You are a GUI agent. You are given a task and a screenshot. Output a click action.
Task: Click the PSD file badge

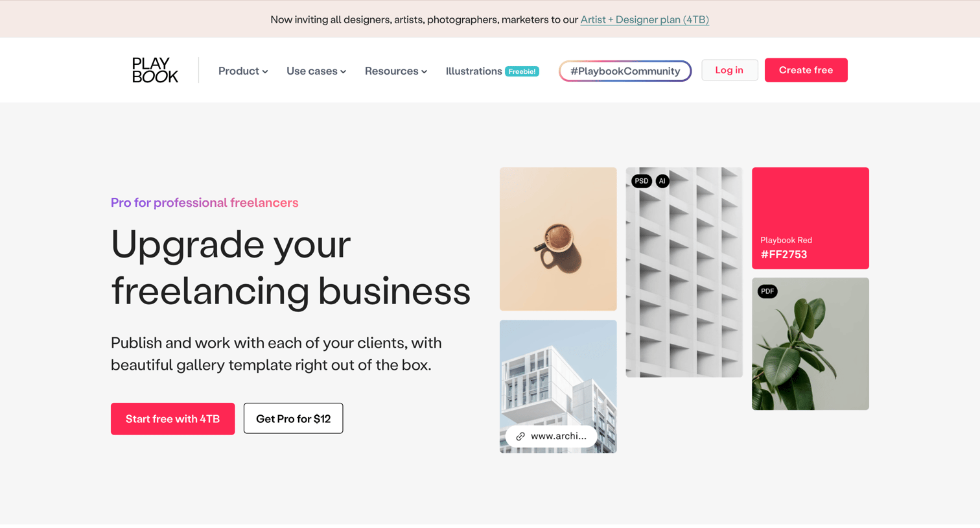tap(642, 181)
